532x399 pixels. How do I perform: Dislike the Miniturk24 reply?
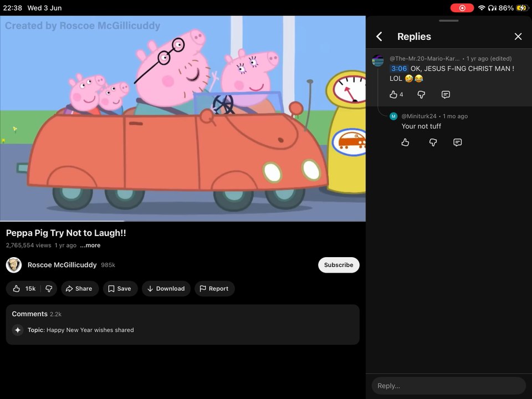[433, 142]
